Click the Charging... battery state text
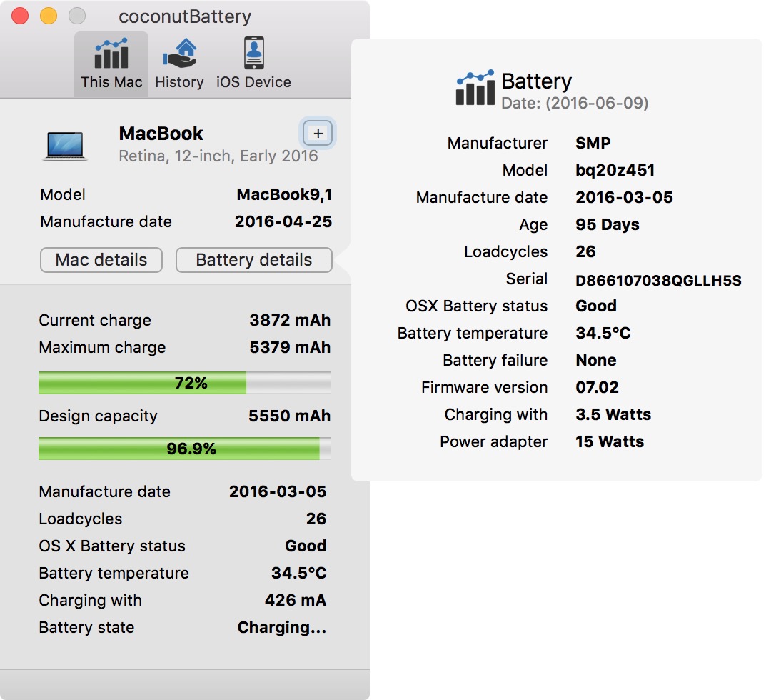This screenshot has width=781, height=700. [x=281, y=628]
